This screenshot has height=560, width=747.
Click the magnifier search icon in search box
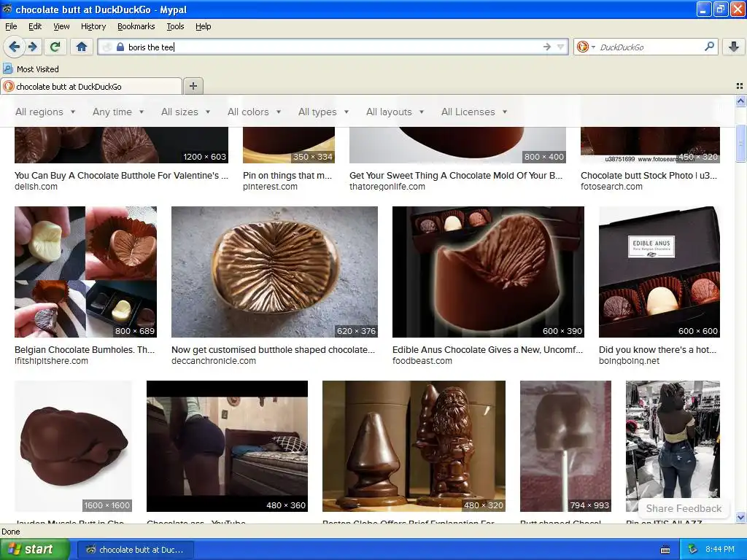coord(709,47)
